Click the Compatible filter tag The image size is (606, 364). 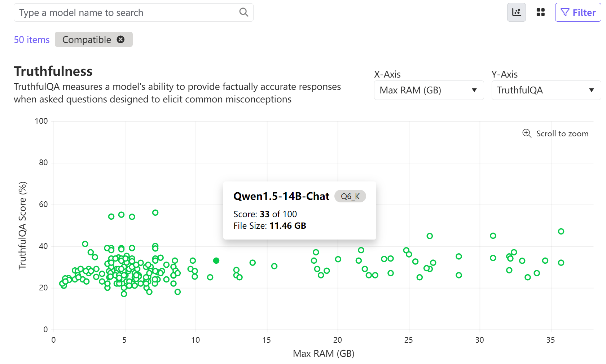tap(87, 40)
